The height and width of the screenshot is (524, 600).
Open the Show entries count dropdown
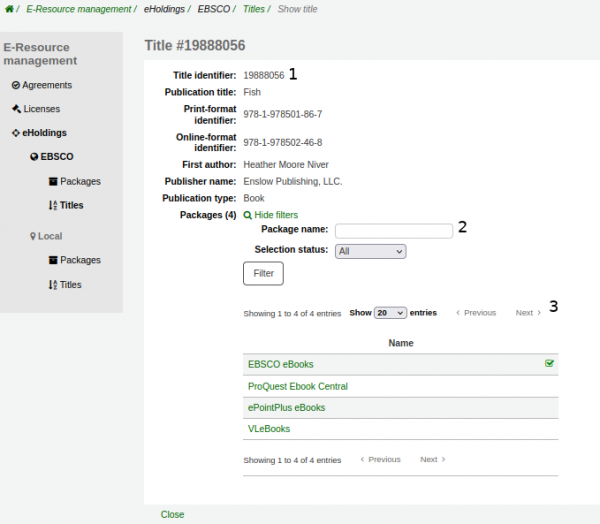[390, 313]
